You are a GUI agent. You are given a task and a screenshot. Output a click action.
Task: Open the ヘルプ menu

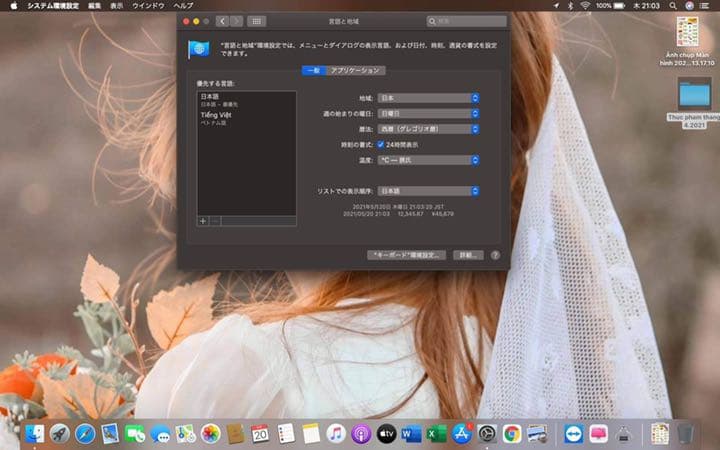(183, 6)
